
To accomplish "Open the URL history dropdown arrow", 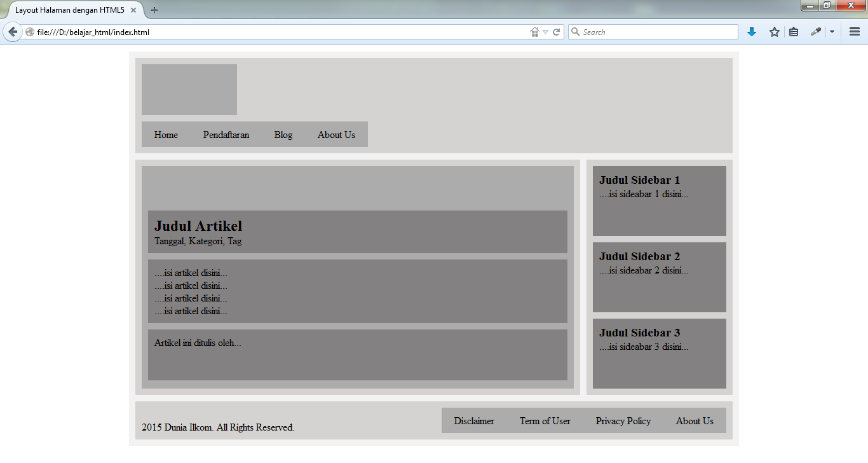I will click(x=545, y=32).
